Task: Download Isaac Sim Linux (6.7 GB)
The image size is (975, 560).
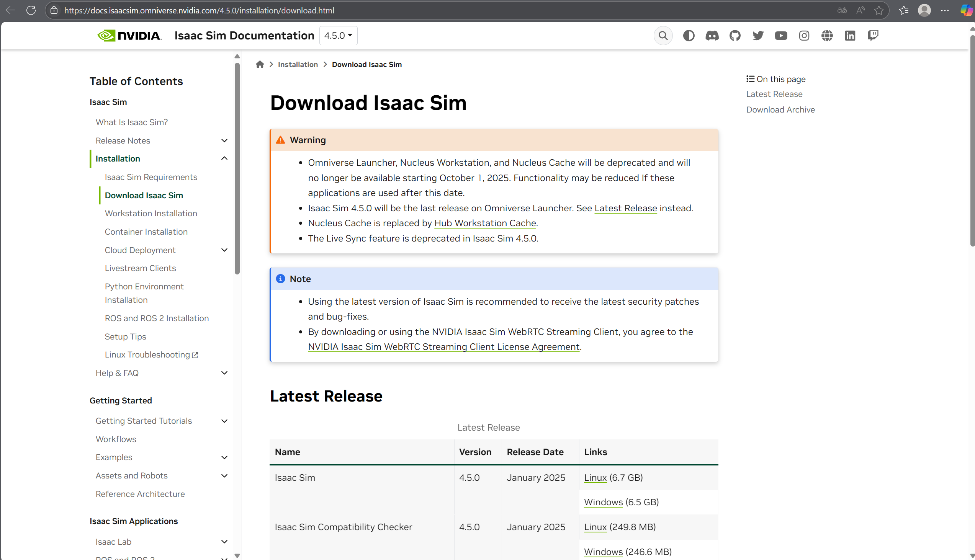Action: (595, 478)
